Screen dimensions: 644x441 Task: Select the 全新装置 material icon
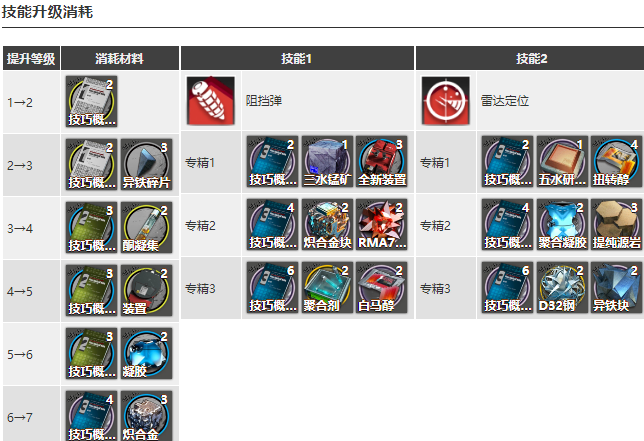pyautogui.click(x=382, y=161)
